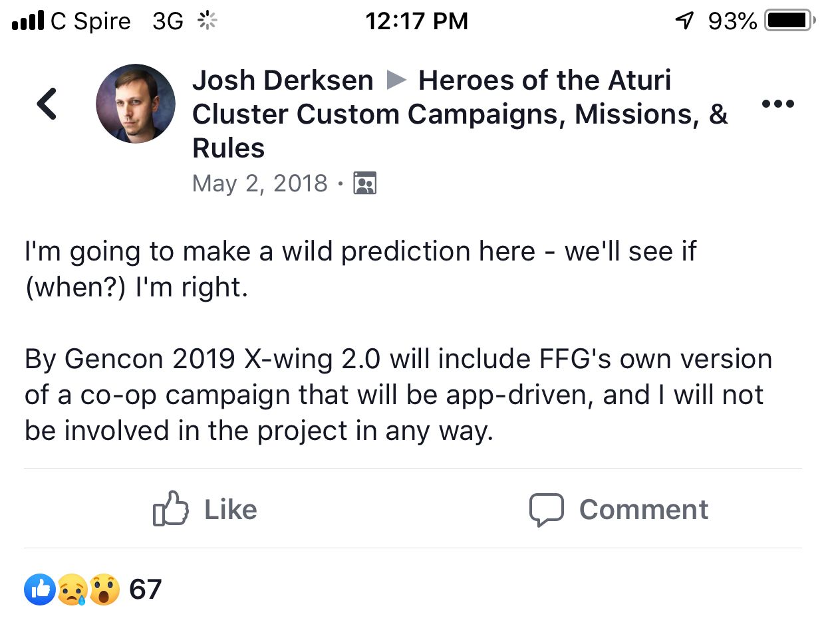The image size is (826, 644).
Task: Tap the location arrow status icon
Action: (x=684, y=21)
